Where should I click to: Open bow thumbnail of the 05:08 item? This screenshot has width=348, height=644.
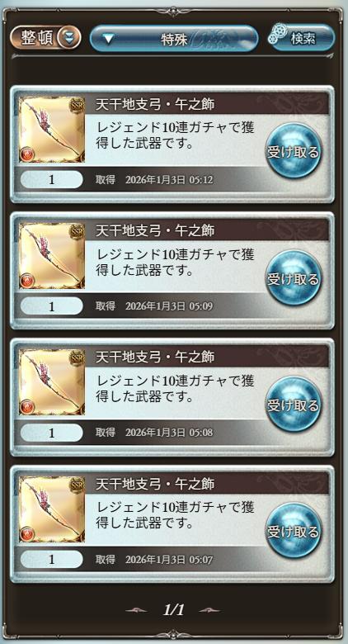52,382
